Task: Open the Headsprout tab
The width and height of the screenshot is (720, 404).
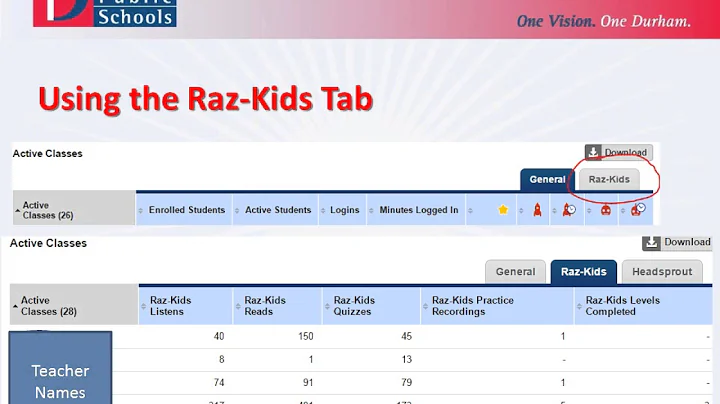Action: pos(662,272)
